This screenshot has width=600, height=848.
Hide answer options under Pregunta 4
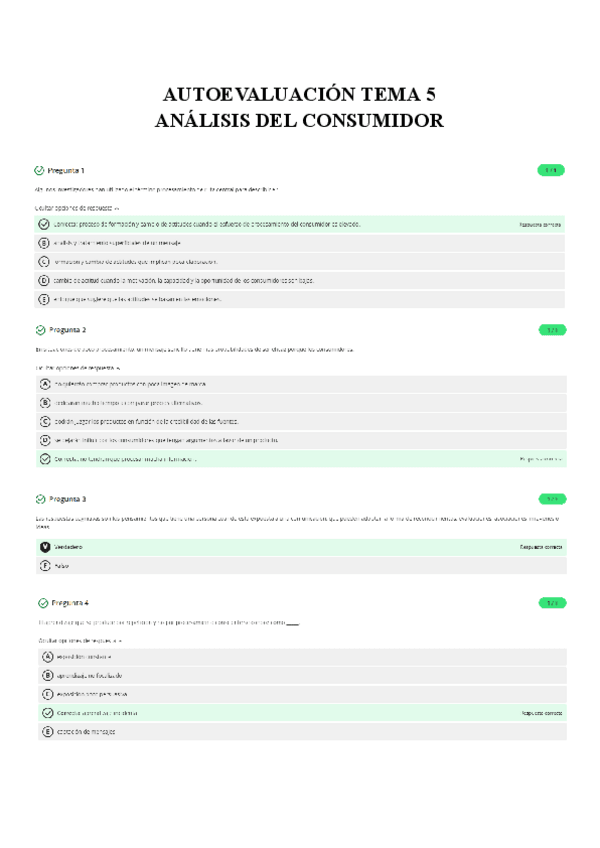click(82, 639)
